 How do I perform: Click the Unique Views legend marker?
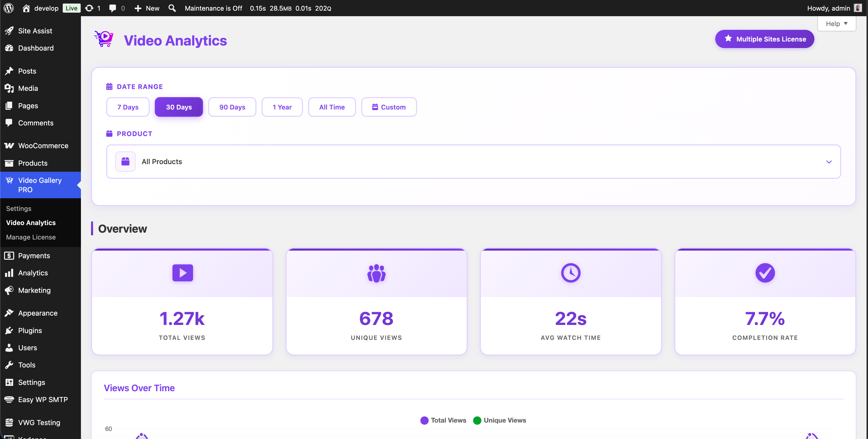[477, 420]
